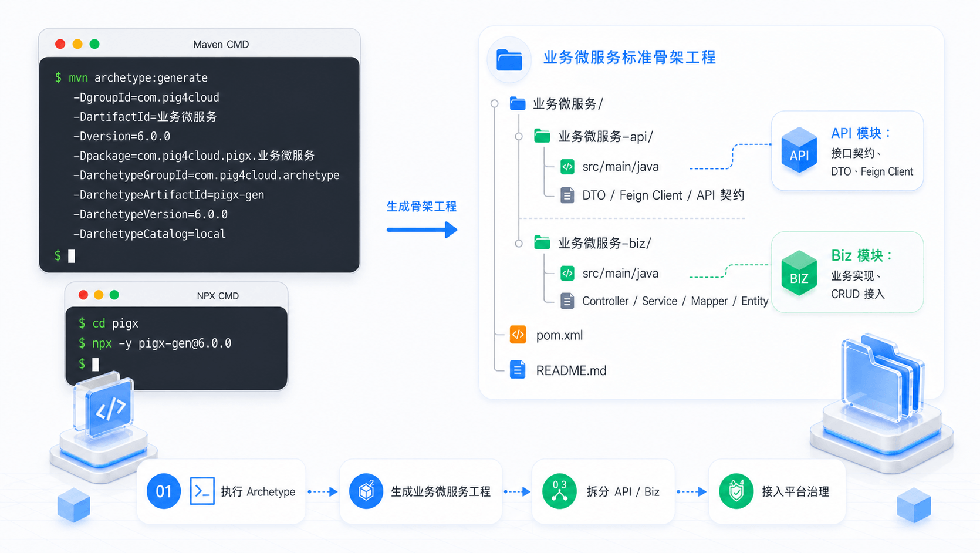Image resolution: width=980 pixels, height=553 pixels.
Task: Click the Maven CMD window title
Action: click(x=221, y=45)
